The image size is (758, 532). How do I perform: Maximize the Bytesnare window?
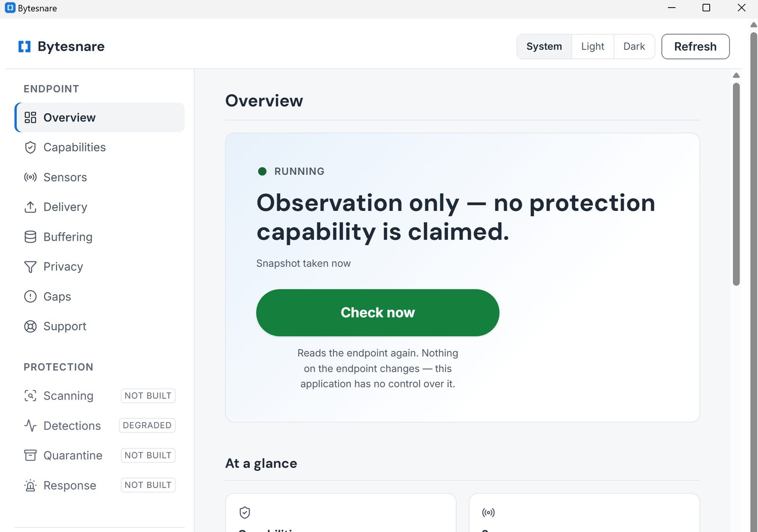pos(706,8)
